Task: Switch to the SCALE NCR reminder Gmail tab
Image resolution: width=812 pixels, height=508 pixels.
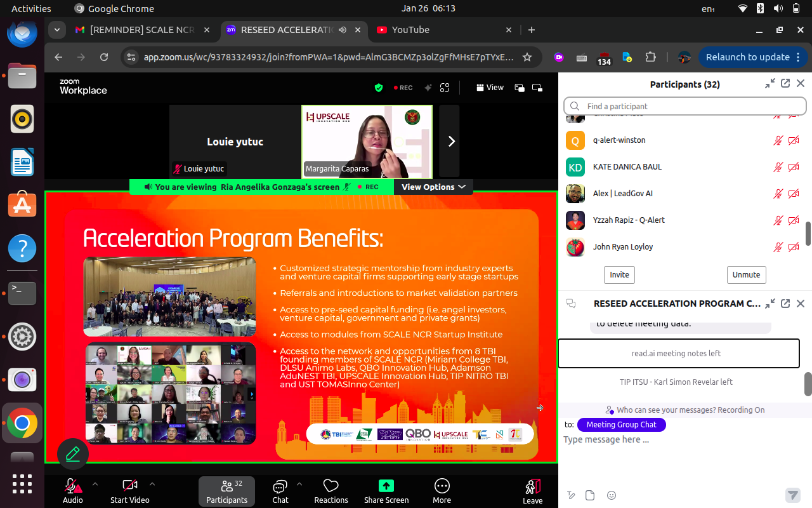Action: (142, 30)
